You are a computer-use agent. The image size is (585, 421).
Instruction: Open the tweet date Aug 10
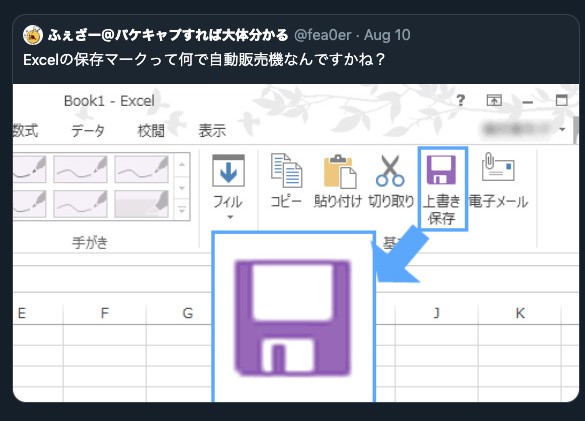pyautogui.click(x=387, y=35)
